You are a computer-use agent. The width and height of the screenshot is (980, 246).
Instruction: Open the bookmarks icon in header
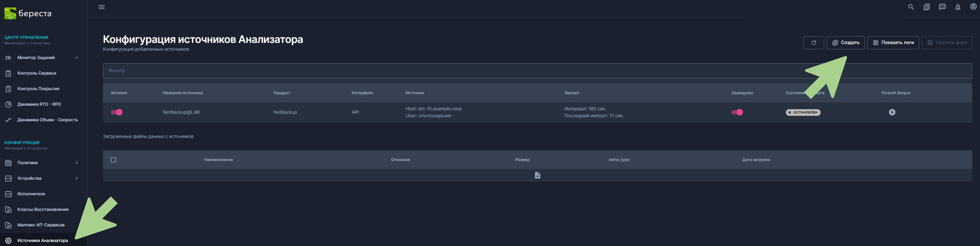927,7
